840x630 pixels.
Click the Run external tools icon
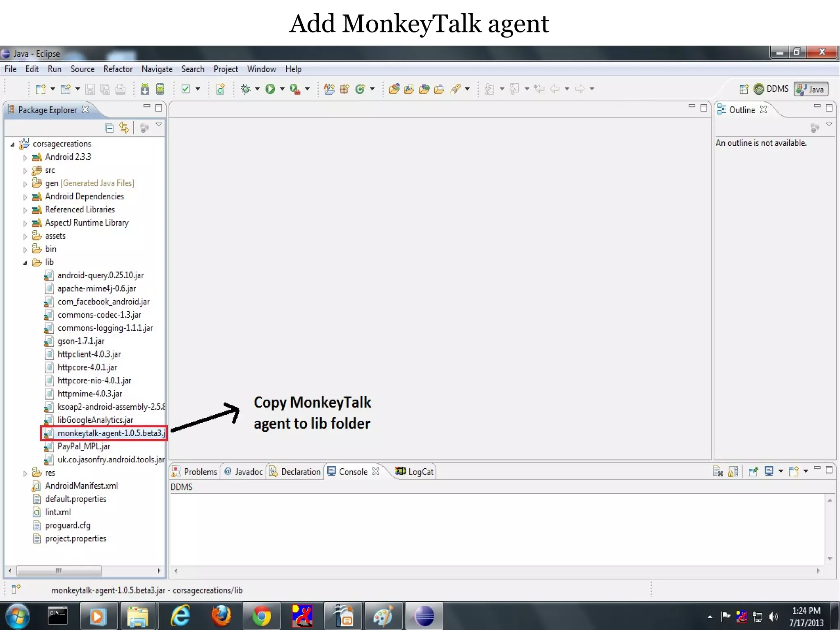(x=295, y=89)
